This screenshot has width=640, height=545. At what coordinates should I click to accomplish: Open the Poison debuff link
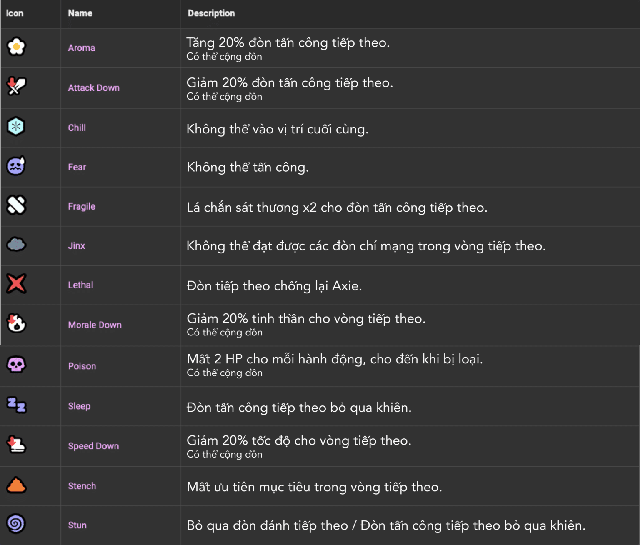point(82,366)
